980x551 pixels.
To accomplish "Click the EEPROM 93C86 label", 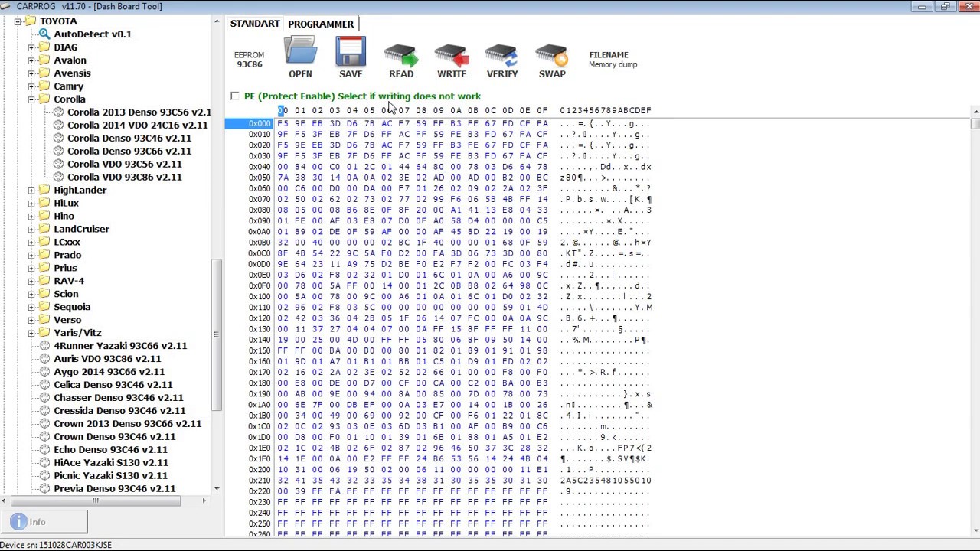I will [249, 60].
